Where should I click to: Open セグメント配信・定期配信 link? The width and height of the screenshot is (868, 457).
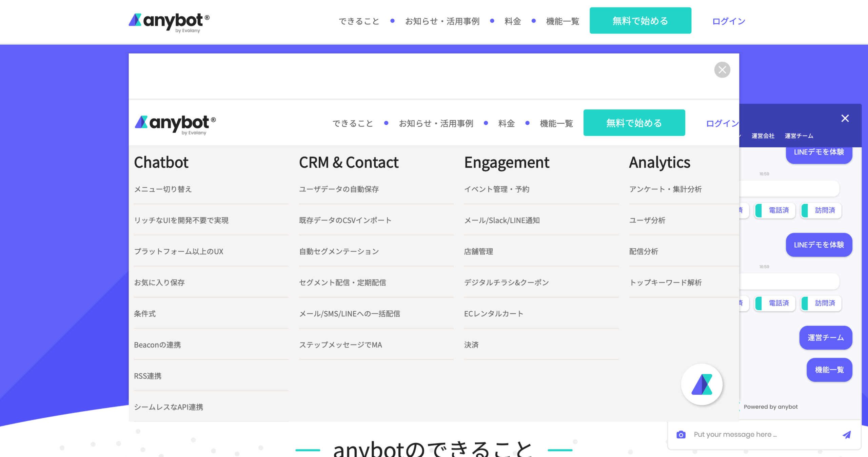pyautogui.click(x=342, y=283)
